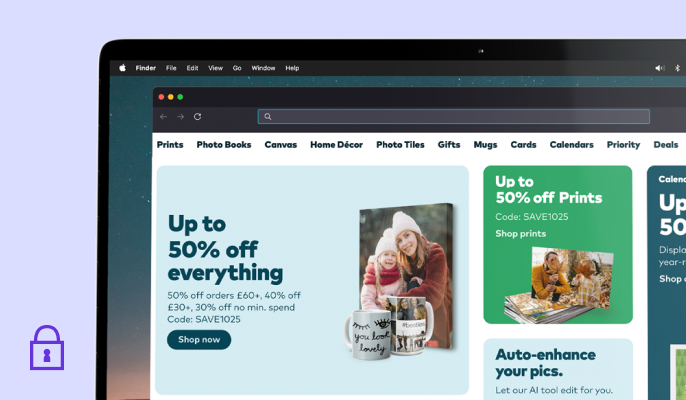Click the browser back arrow

pyautogui.click(x=163, y=117)
